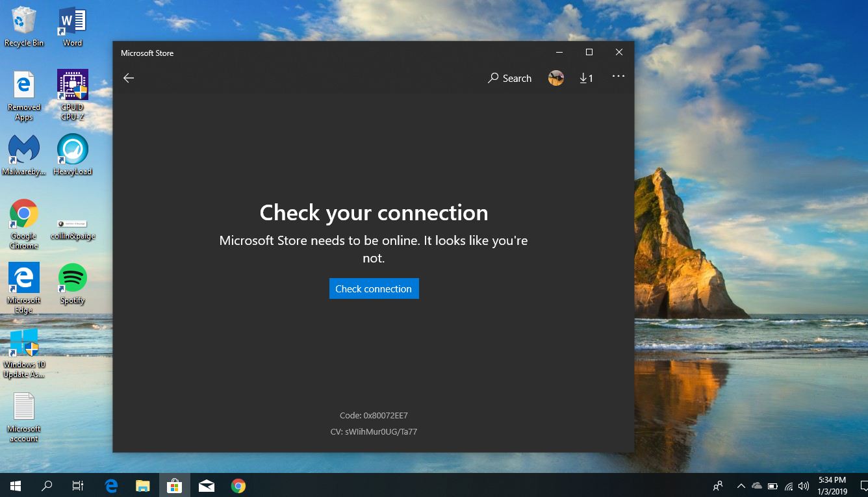Select the Malwarebytes desktop shortcut

coord(24,155)
